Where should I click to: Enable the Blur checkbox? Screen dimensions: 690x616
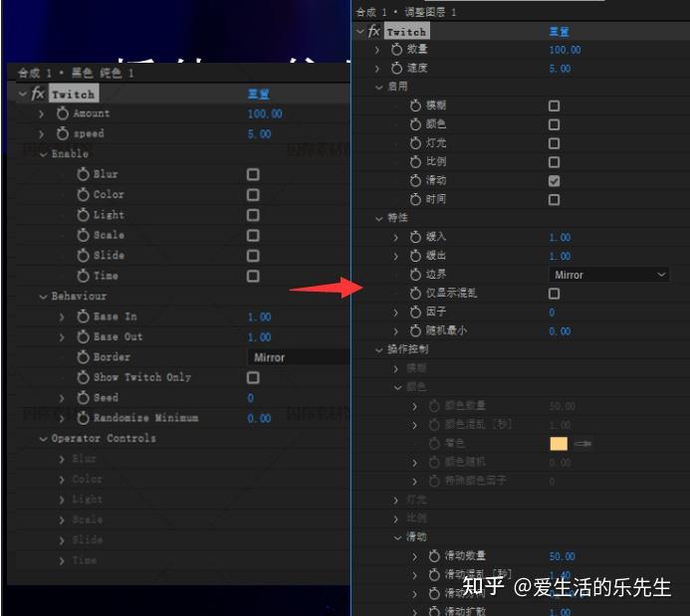[x=253, y=174]
